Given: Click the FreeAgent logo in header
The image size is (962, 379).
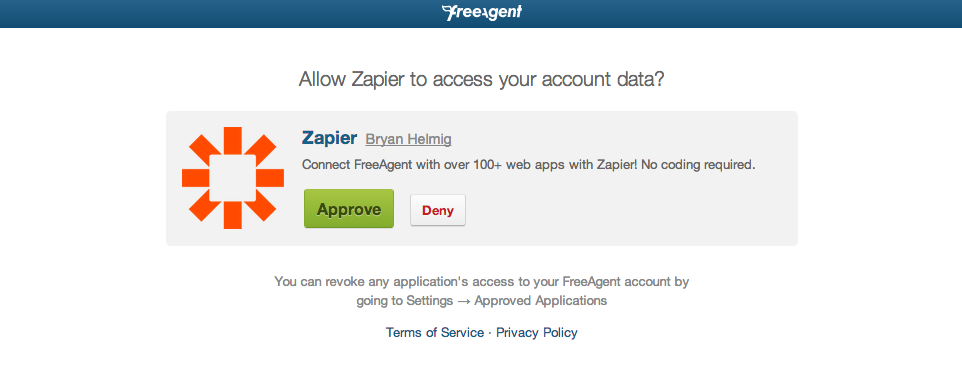Looking at the screenshot, I should tap(482, 12).
